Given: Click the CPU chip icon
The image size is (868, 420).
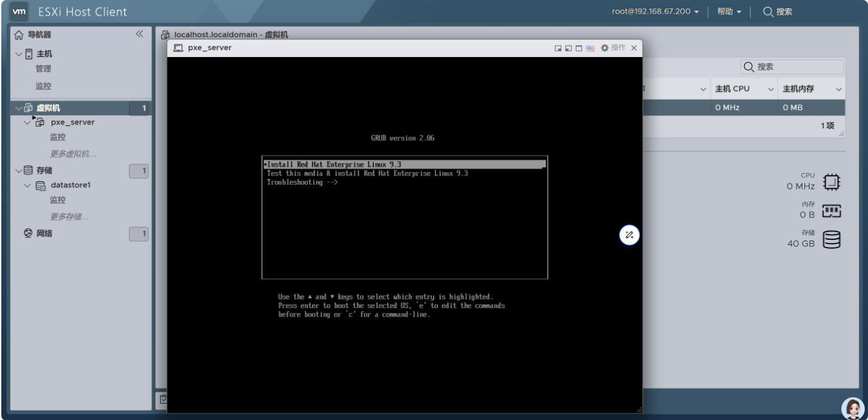Looking at the screenshot, I should tap(831, 182).
